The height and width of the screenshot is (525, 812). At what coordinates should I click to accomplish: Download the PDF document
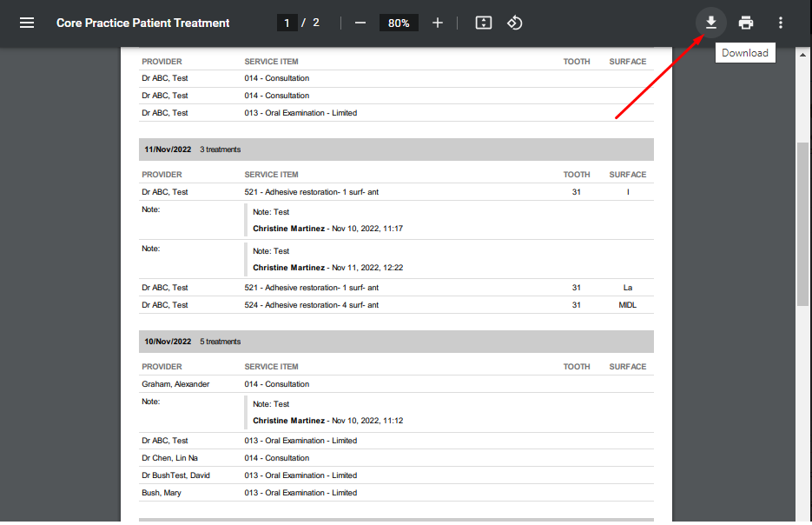pos(711,23)
